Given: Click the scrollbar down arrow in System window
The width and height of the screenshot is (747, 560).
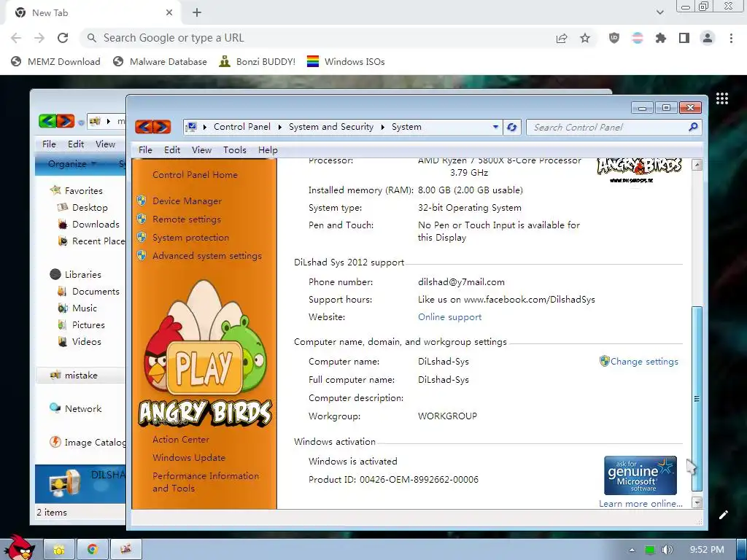Looking at the screenshot, I should click(697, 502).
